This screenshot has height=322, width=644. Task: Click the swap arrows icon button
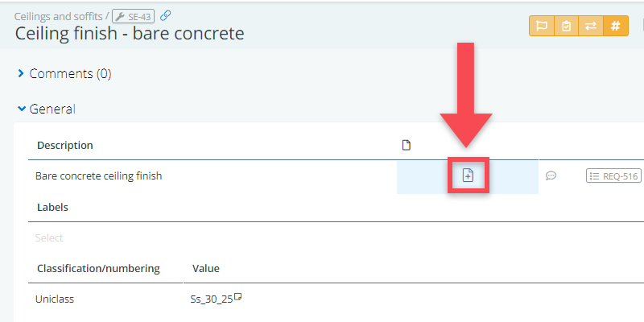590,26
